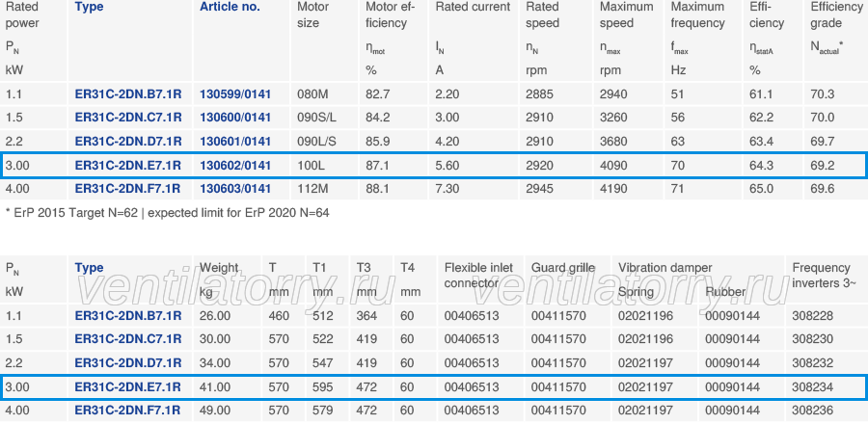
Task: Select maximum frequency value '63'
Action: click(x=678, y=141)
